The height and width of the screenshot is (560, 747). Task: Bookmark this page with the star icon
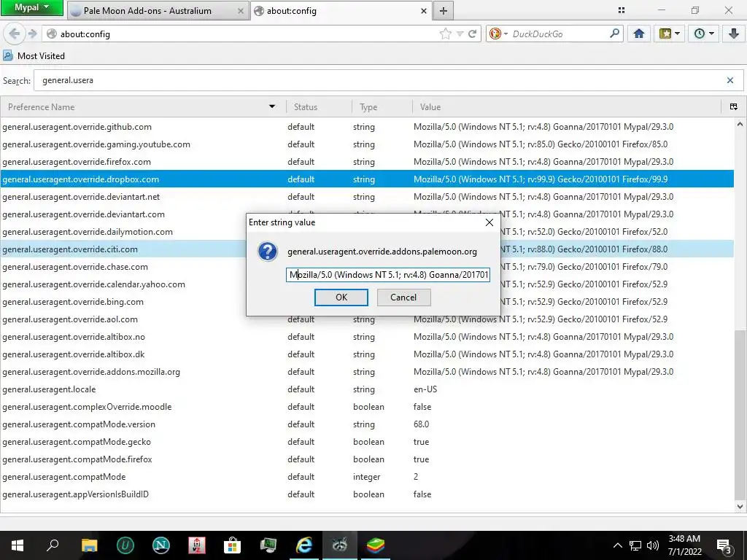tap(446, 34)
